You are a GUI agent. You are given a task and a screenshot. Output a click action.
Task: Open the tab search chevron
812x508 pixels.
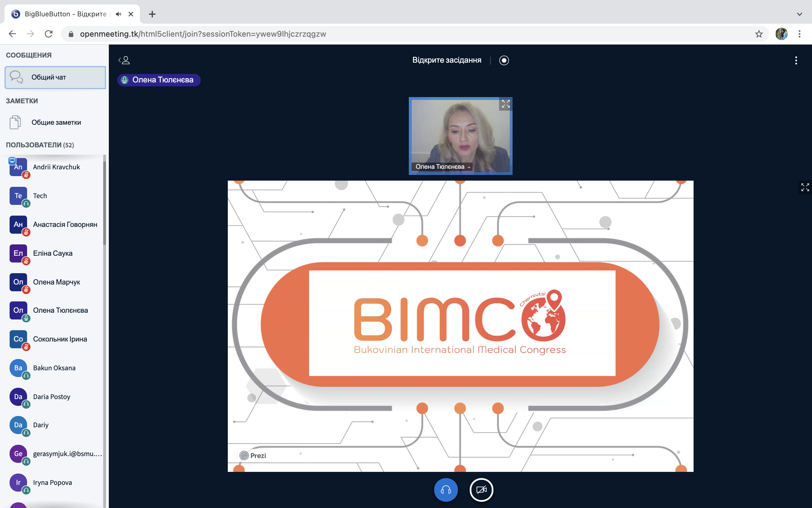(800, 14)
